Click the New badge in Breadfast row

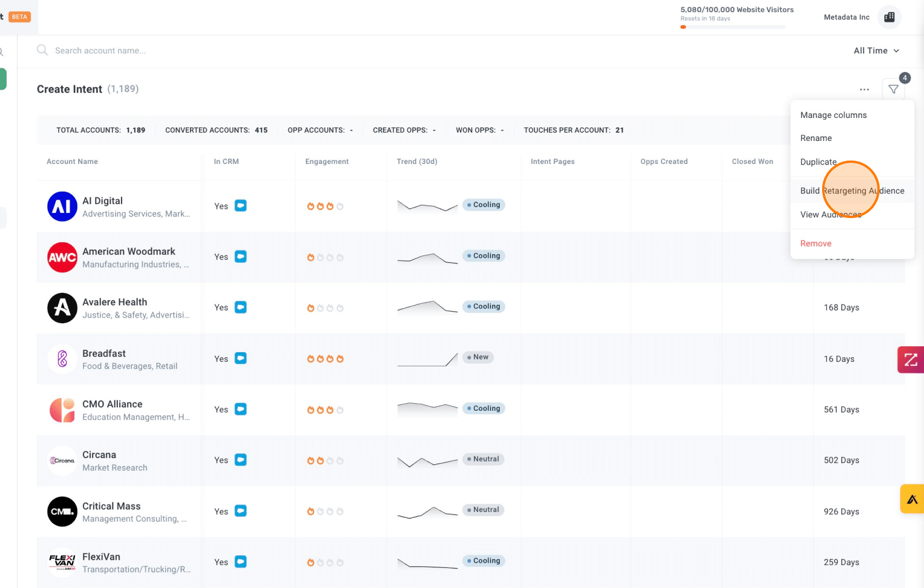(x=478, y=357)
